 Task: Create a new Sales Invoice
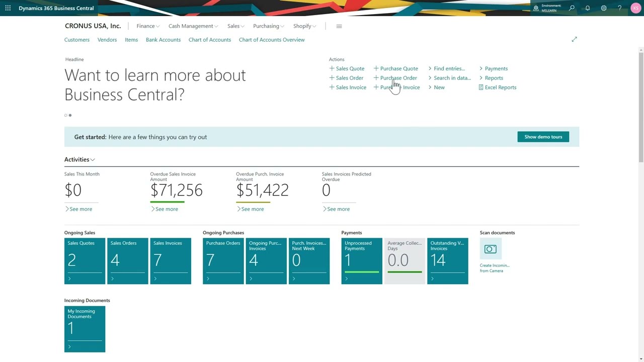(x=348, y=87)
